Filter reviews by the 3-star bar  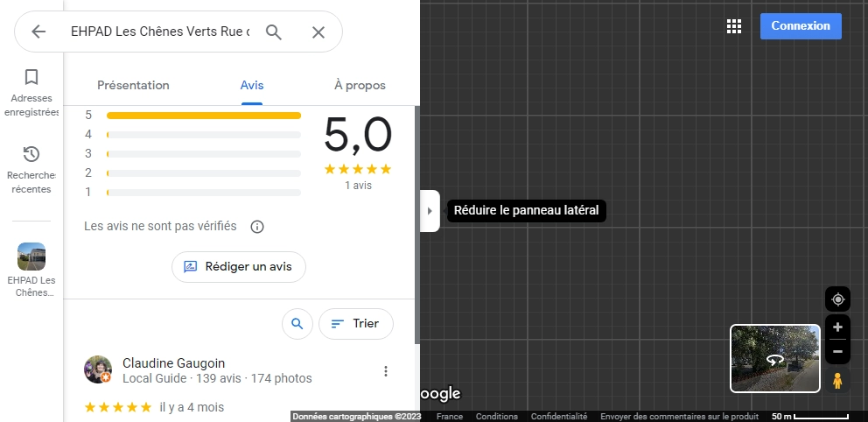(x=204, y=154)
